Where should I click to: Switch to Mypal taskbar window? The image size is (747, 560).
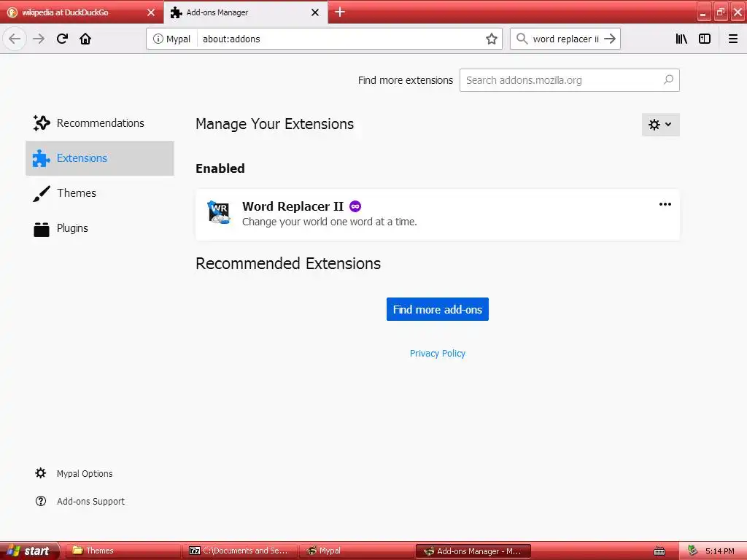[x=356, y=551]
